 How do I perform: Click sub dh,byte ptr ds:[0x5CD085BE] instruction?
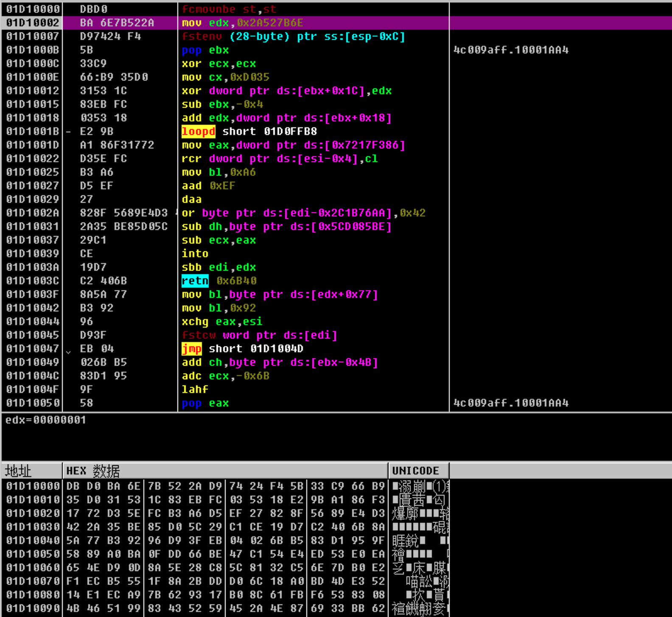click(286, 227)
